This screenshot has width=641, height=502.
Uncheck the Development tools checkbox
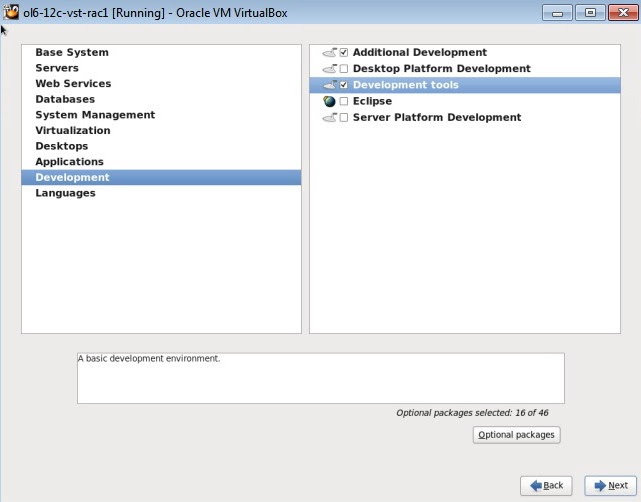tap(344, 85)
